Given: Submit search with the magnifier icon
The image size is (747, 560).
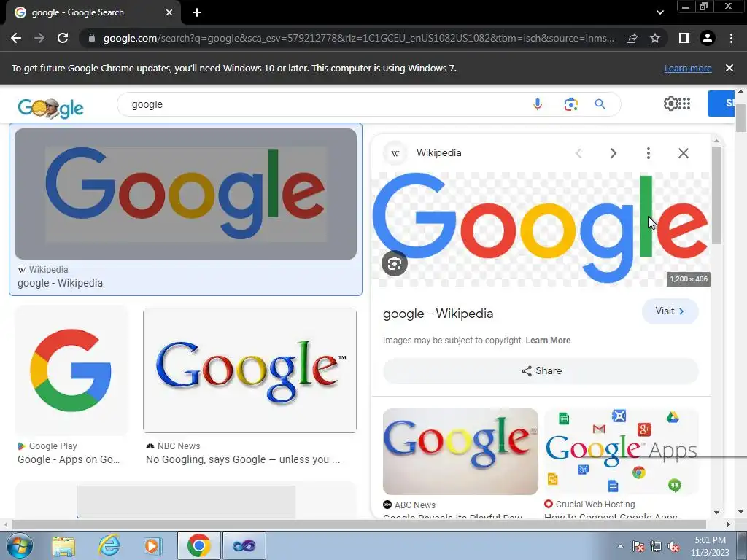Looking at the screenshot, I should point(600,104).
